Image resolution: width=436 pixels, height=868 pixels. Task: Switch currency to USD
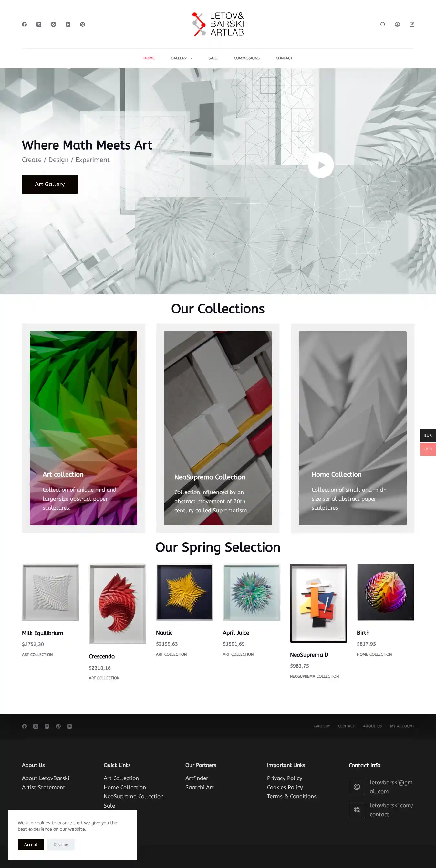pyautogui.click(x=428, y=449)
